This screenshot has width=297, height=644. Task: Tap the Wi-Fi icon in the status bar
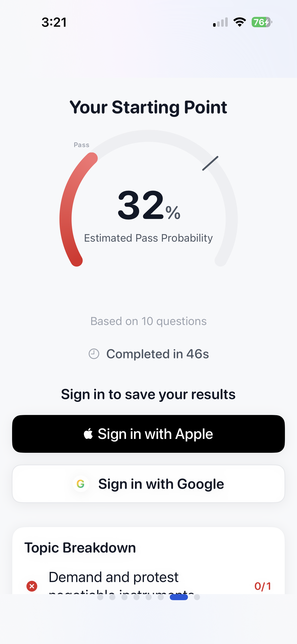(239, 22)
